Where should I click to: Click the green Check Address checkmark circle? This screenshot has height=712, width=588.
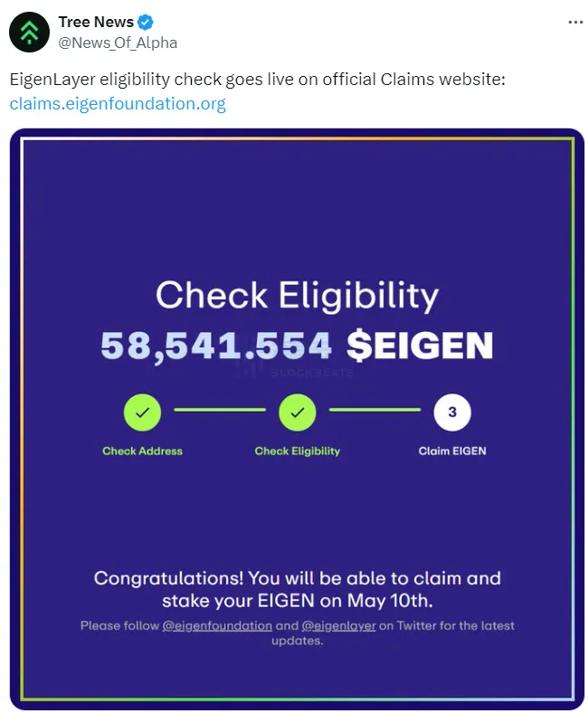pos(143,413)
